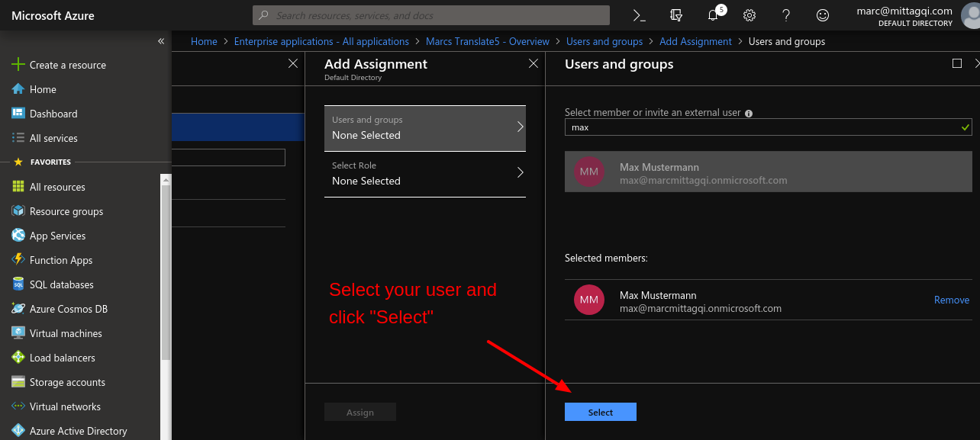Open Dashboard from the sidebar

click(x=53, y=114)
